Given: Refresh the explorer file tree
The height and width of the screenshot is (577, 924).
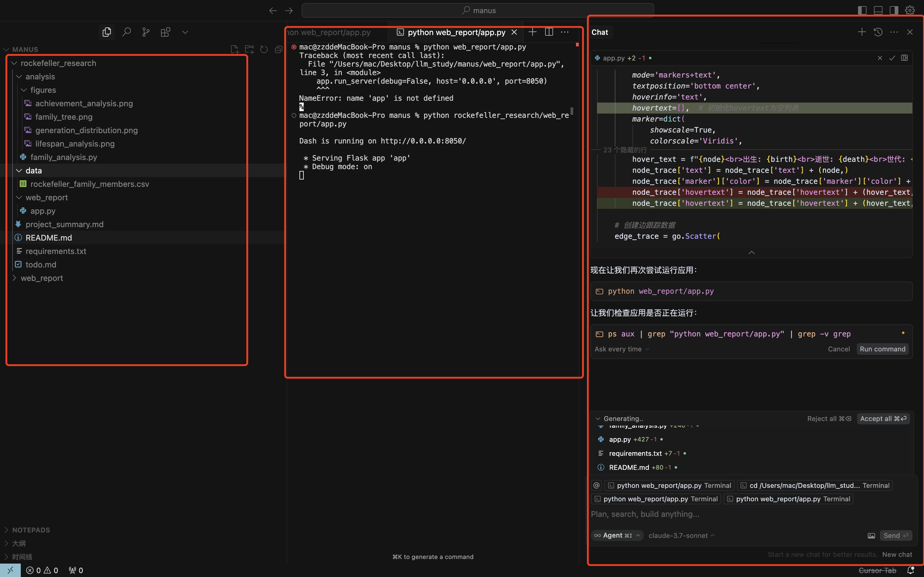Looking at the screenshot, I should (x=264, y=49).
